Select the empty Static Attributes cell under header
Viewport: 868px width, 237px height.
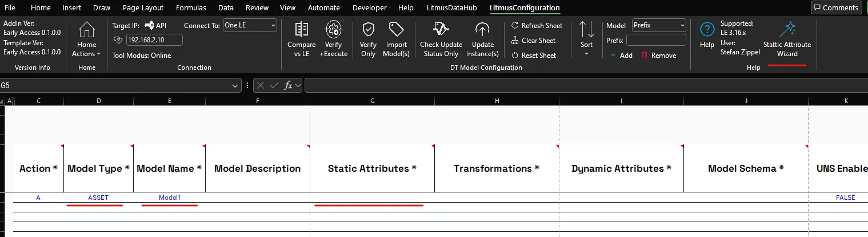point(373,197)
